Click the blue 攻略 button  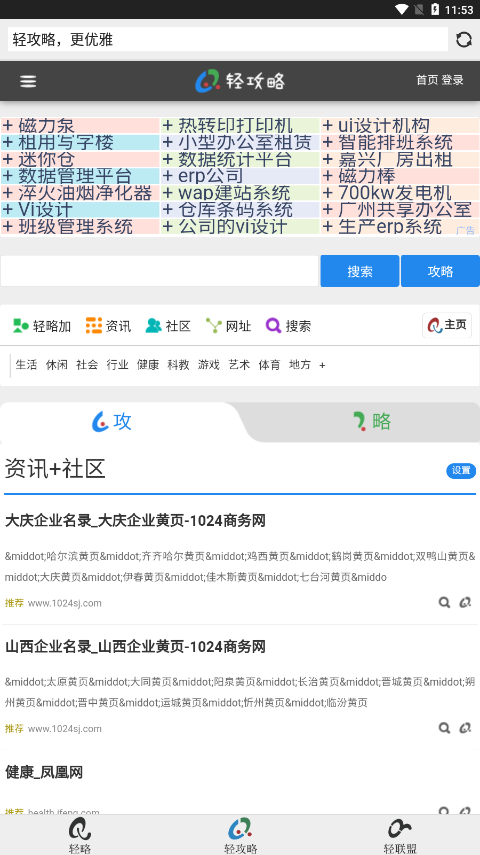click(x=440, y=271)
